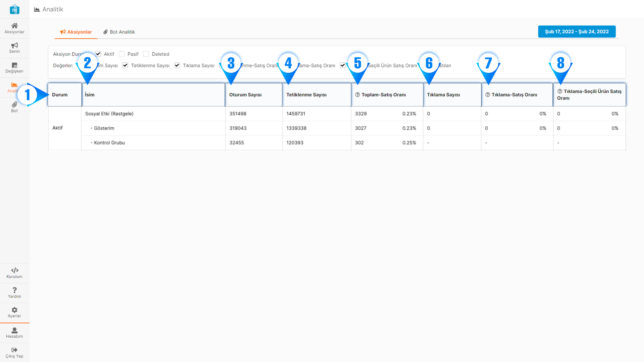Image resolution: width=644 pixels, height=362 pixels.
Task: Open Aksiyonlar home icon in sidebar
Action: [x=14, y=26]
